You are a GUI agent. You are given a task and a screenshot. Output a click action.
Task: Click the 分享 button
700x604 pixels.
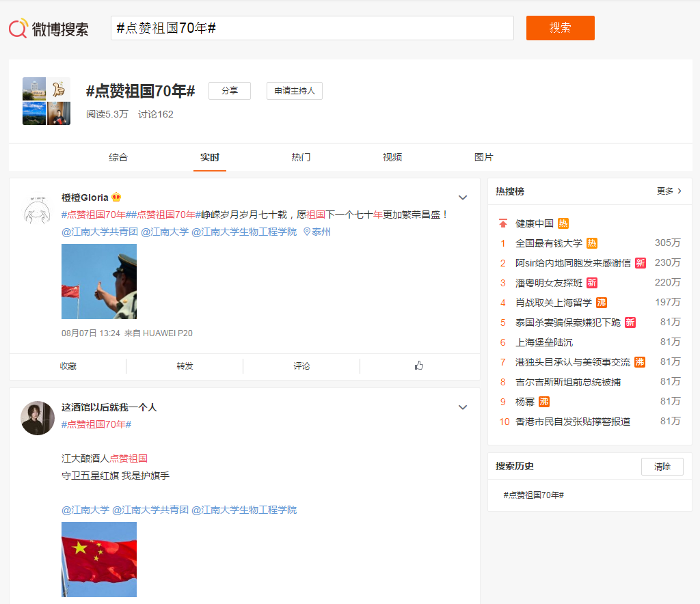click(230, 91)
